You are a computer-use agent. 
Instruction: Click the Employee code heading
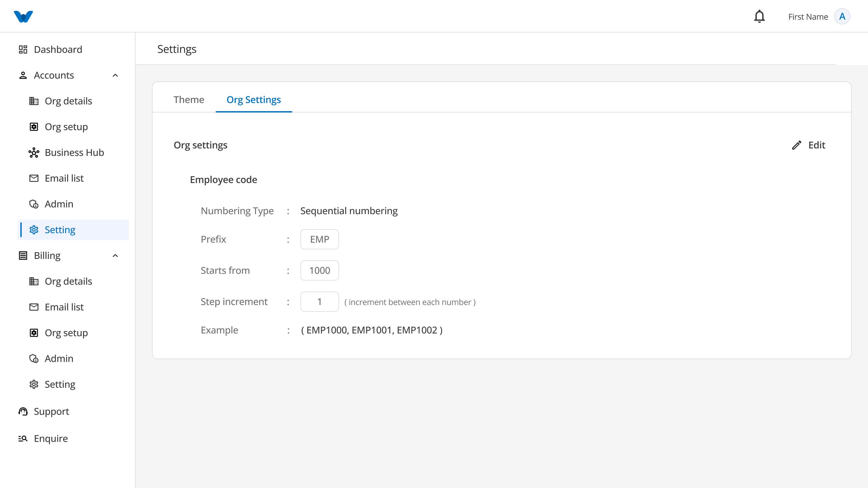click(223, 180)
